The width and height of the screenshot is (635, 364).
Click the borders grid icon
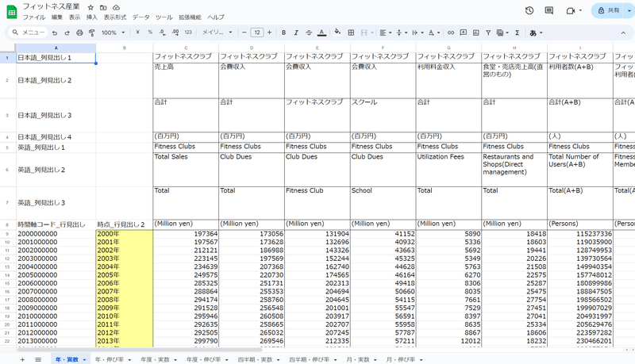point(351,33)
